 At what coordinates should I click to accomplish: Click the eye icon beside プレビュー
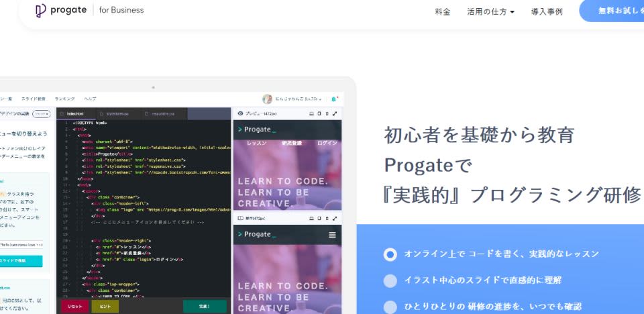coord(240,113)
